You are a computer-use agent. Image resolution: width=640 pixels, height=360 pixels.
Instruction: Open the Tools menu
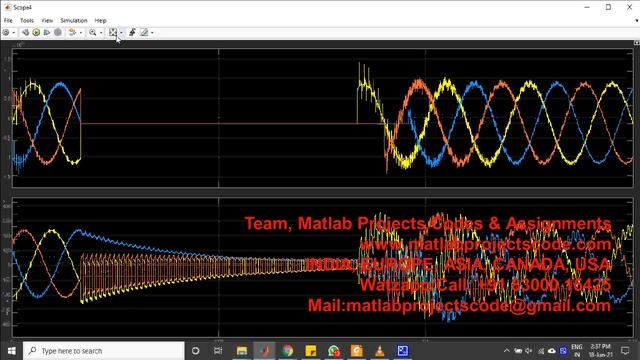27,20
